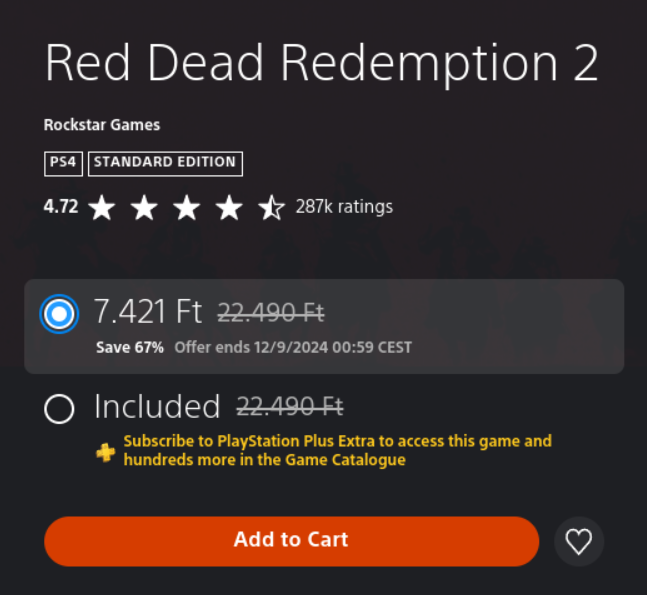Click the Red Dead Redemption 2 title
Viewport: 647px width, 595px height.
(x=321, y=64)
